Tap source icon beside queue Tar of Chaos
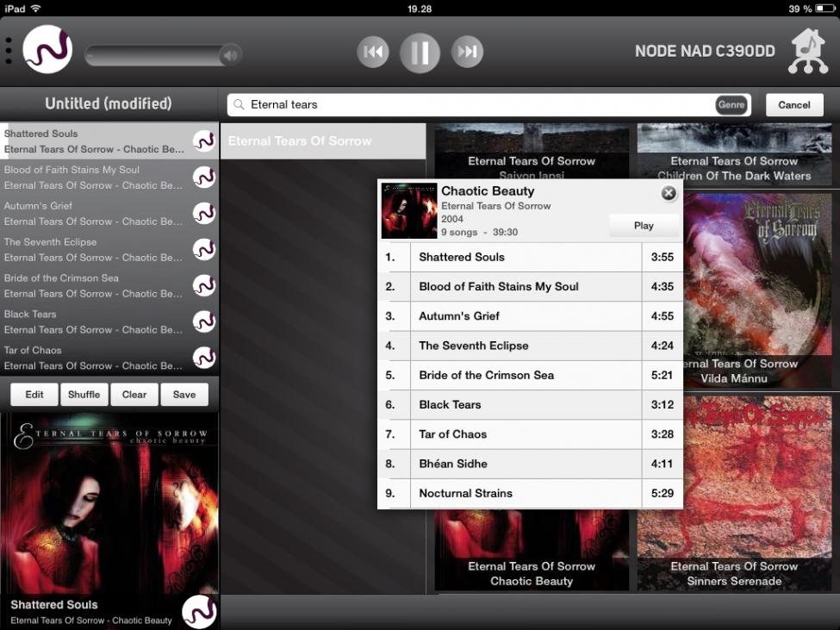 [204, 358]
